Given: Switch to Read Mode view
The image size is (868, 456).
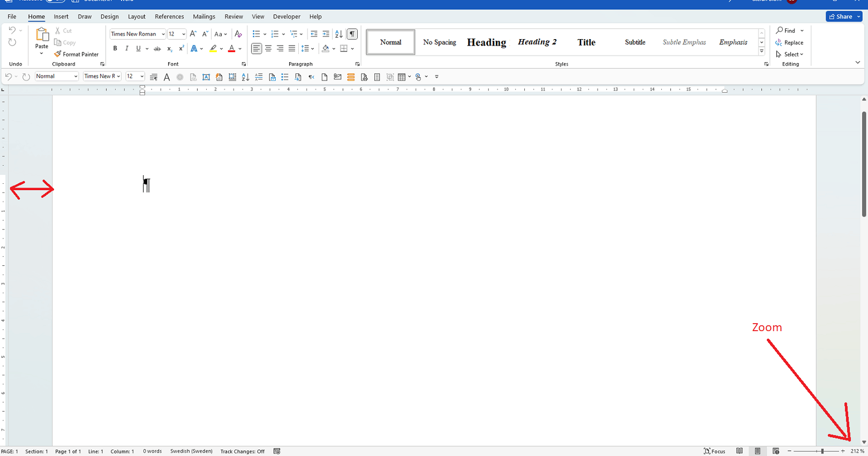Looking at the screenshot, I should coord(739,451).
